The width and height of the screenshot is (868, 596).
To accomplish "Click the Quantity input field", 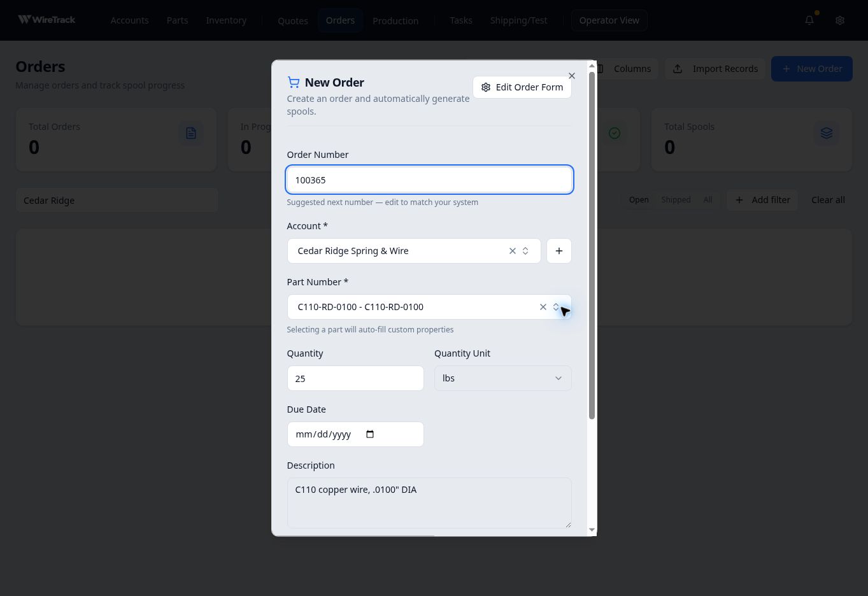I will pos(355,378).
